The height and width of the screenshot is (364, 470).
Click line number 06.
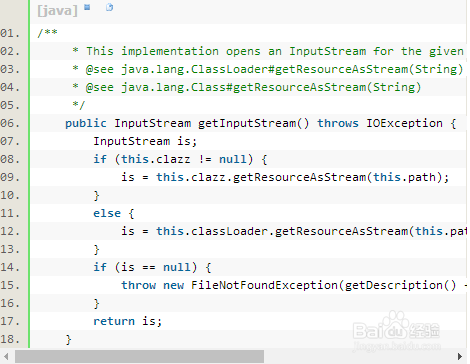(10, 123)
